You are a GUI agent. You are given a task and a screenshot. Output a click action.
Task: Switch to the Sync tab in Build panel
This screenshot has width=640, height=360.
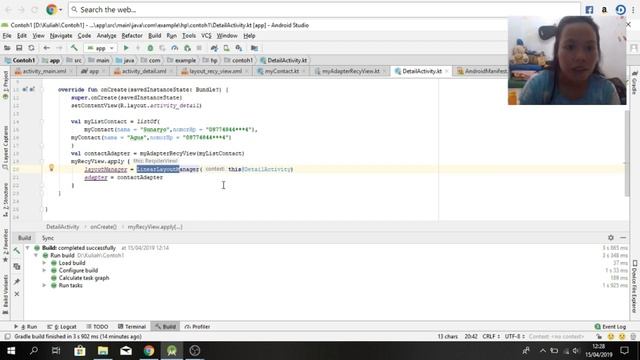[47, 238]
